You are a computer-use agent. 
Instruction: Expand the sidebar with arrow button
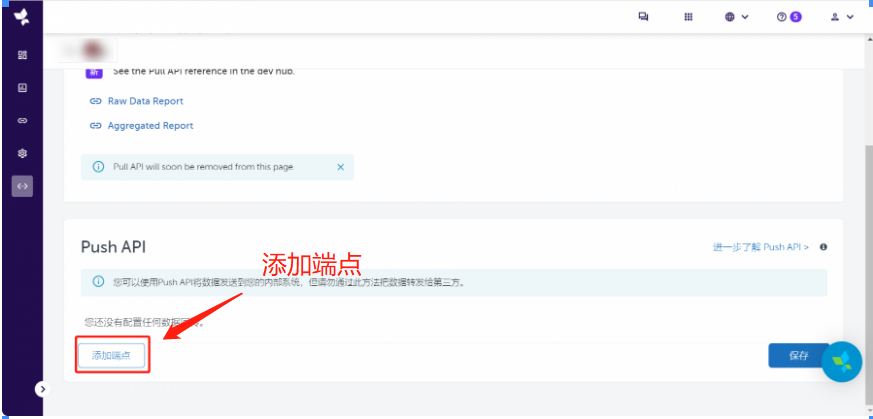point(43,389)
